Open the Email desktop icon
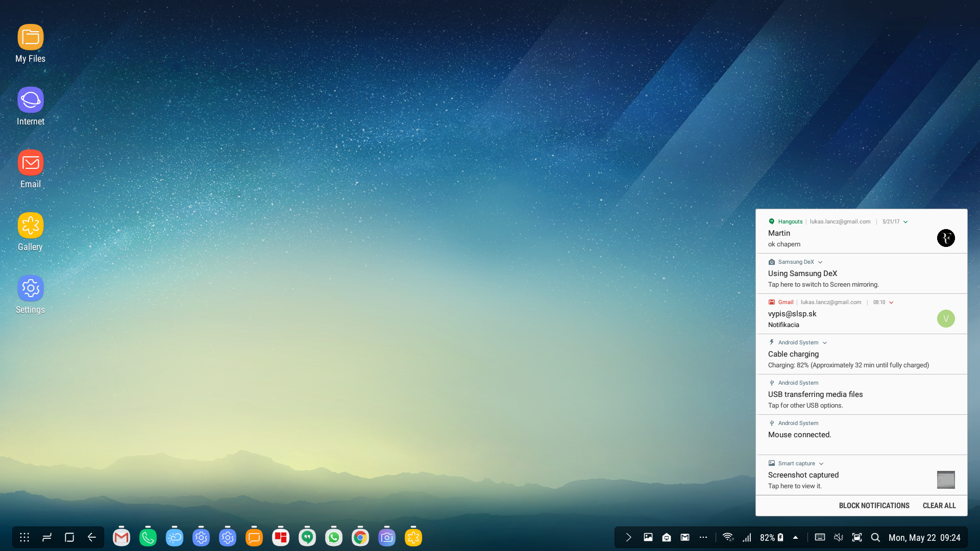980x551 pixels. point(31,169)
